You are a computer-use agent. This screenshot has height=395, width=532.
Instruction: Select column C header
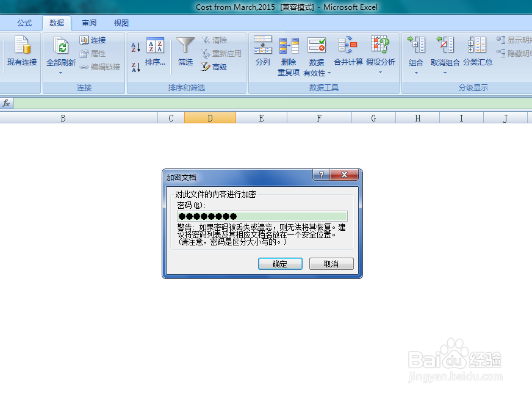(x=171, y=118)
